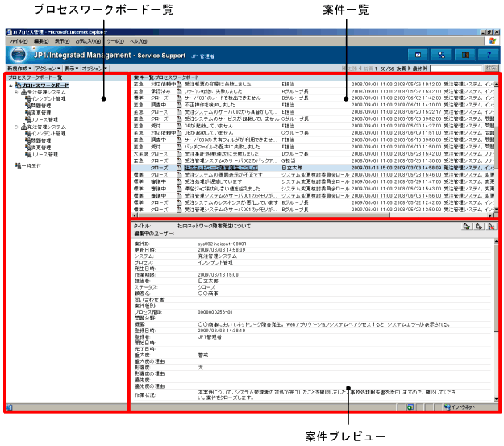
Task: Select the row 受注システムのレスポンスが悪化しています
Action: [313, 202]
